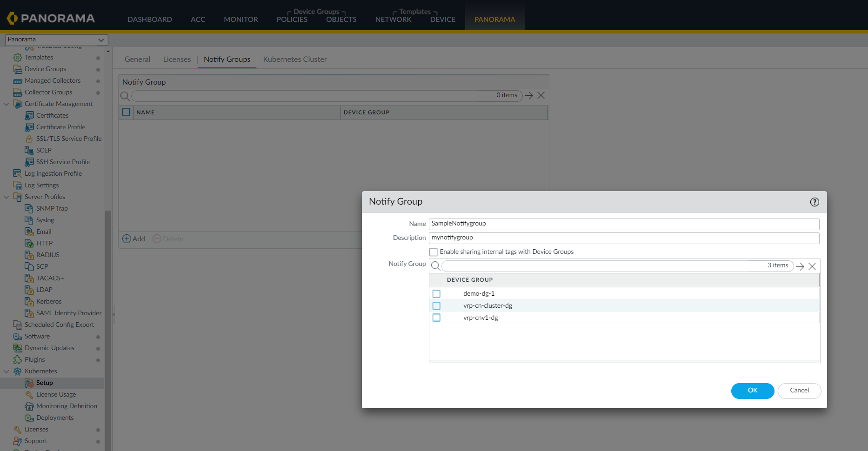Image resolution: width=868 pixels, height=451 pixels.
Task: Switch to the Kubernetes Cluster tab
Action: coord(294,60)
